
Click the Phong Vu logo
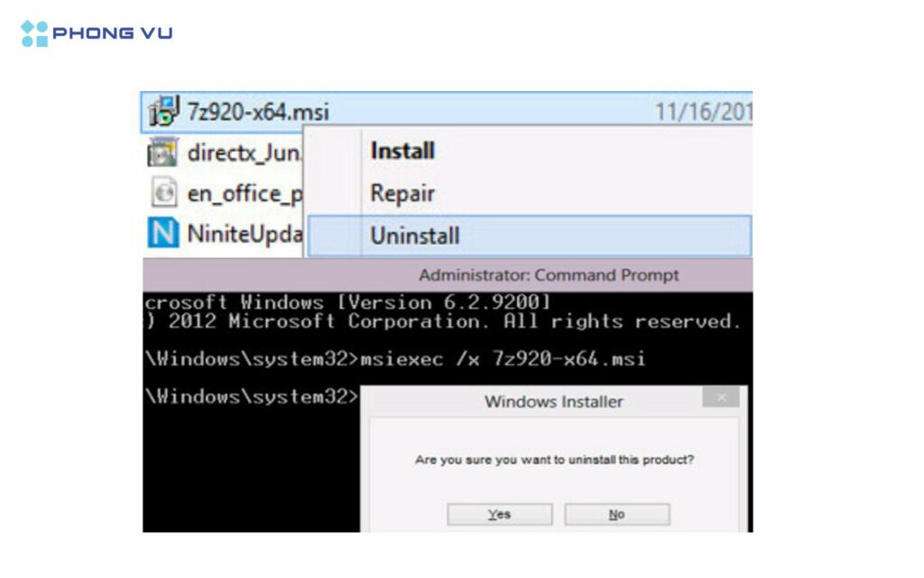pyautogui.click(x=97, y=33)
